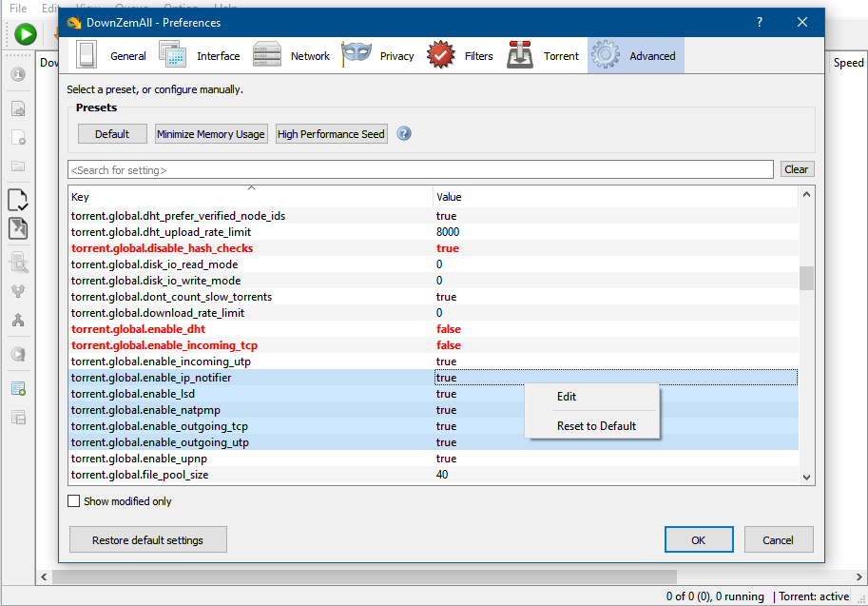Sort settings by the Key column header
The image size is (868, 606).
click(x=250, y=197)
